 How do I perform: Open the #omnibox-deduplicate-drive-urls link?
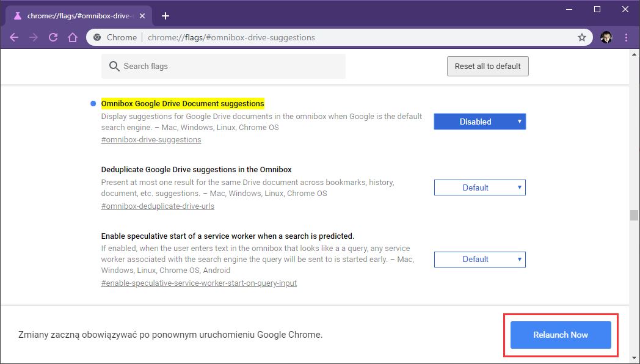(158, 206)
